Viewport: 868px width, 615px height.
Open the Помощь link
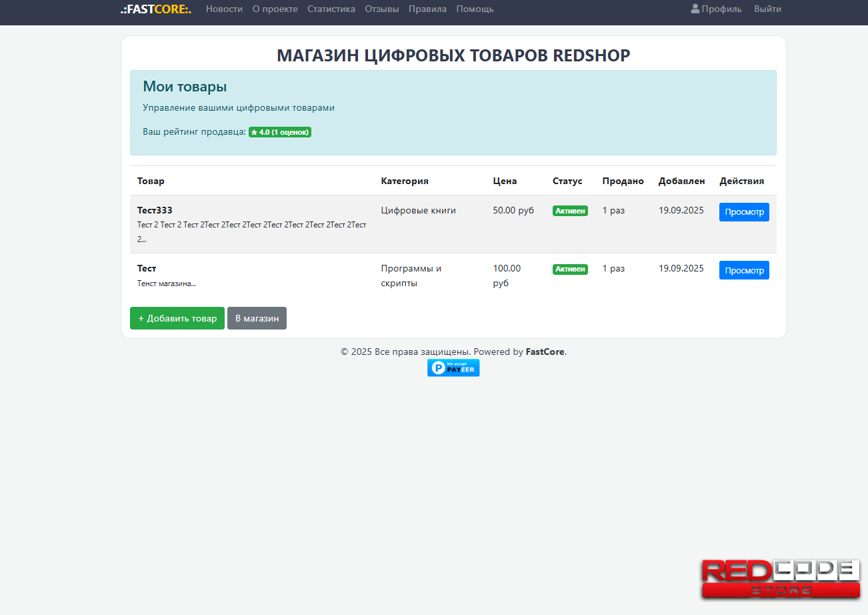[475, 9]
